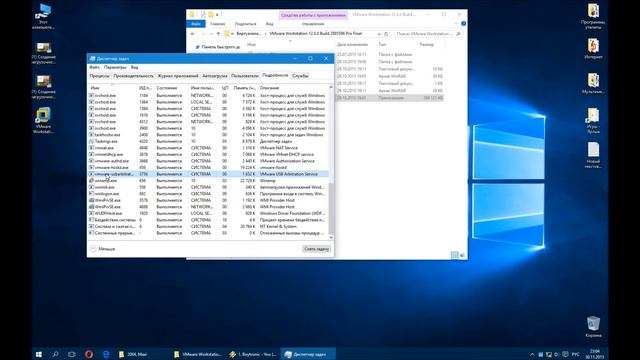The image size is (640, 360).
Task: Open the Файл menu in Task Manager
Action: click(x=94, y=67)
